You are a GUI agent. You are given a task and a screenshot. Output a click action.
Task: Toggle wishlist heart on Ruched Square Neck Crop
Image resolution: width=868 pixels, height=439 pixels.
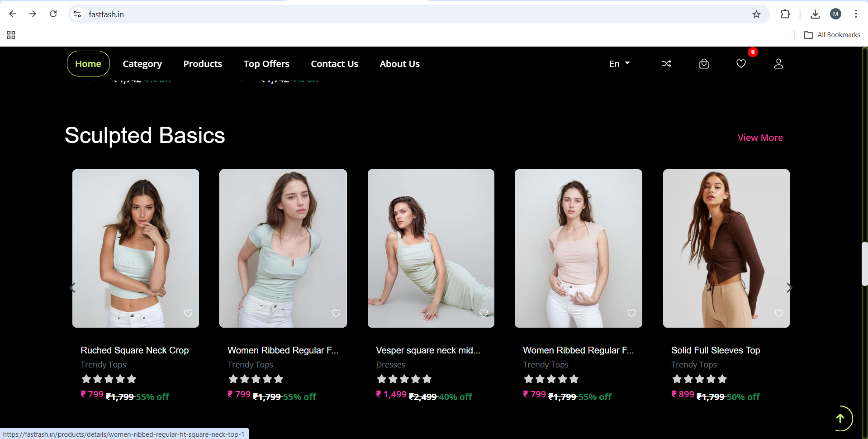click(x=188, y=313)
